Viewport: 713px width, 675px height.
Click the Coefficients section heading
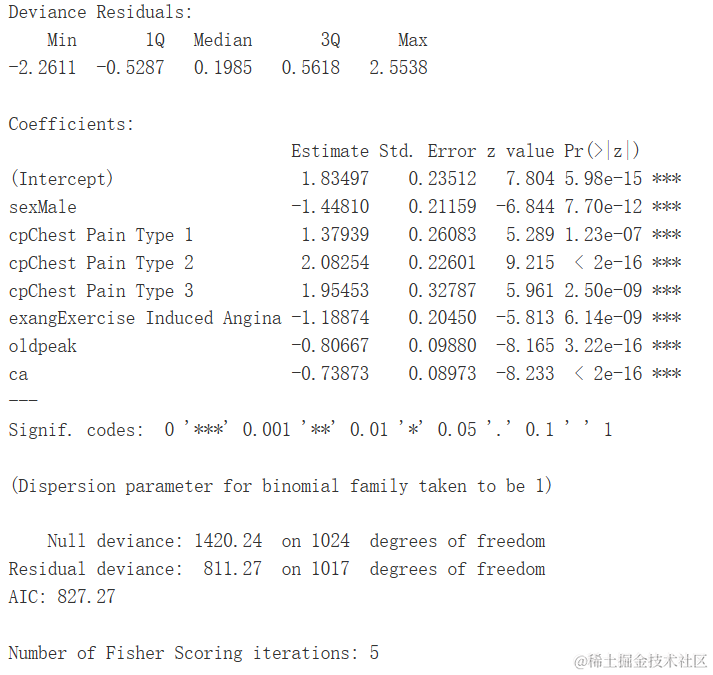tap(71, 125)
